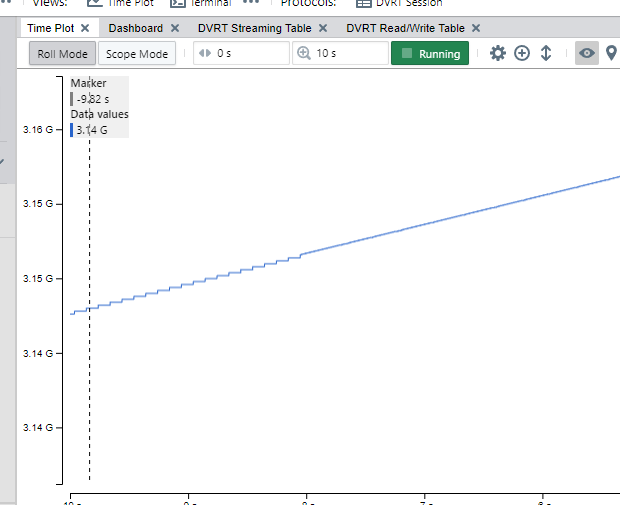Click the marker pin icon
This screenshot has width=620, height=505.
(611, 53)
